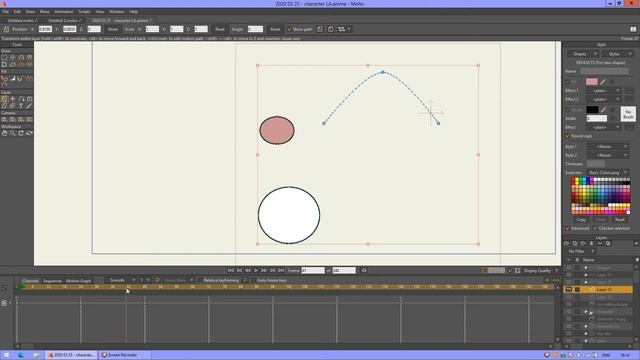Screen dimensions: 640x360
Task: Open the File menu
Action: point(5,12)
